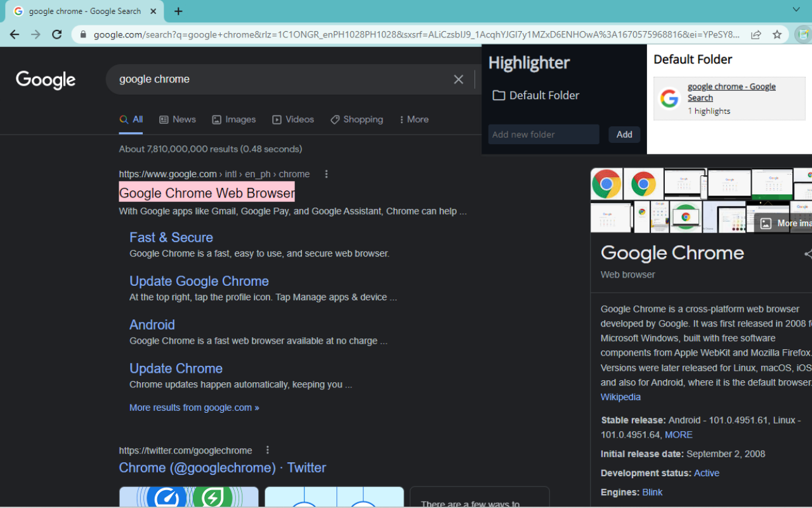Open options menu beside twitter.com result URL
Viewport: 812px width, 508px height.
268,450
